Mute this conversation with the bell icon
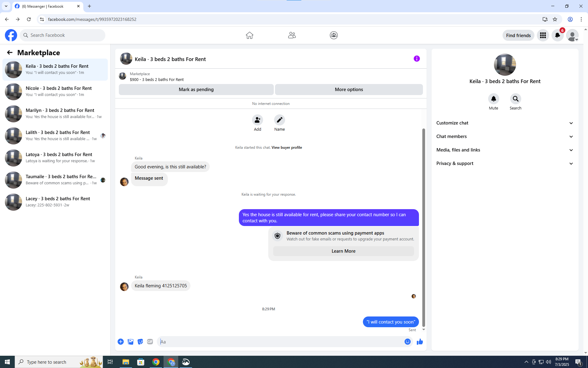Screen dimensions: 588x368 [493, 99]
